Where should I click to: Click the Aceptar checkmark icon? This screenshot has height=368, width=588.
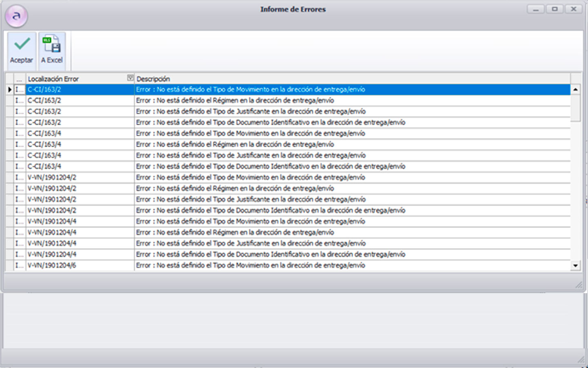click(22, 44)
